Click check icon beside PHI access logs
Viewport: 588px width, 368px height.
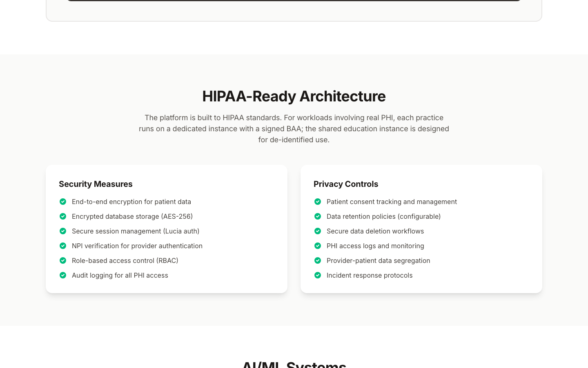pos(318,246)
